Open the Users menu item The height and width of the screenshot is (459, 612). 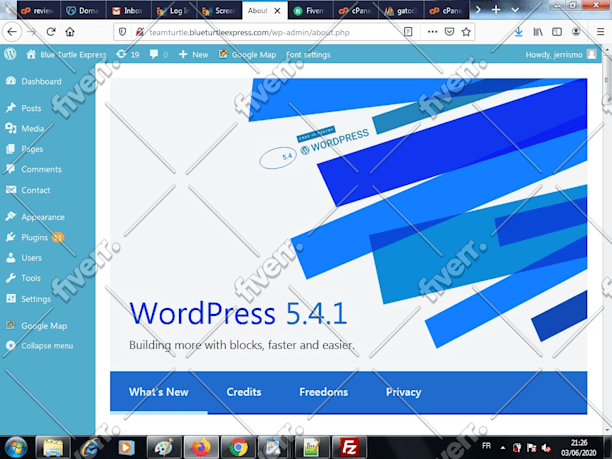coord(31,258)
